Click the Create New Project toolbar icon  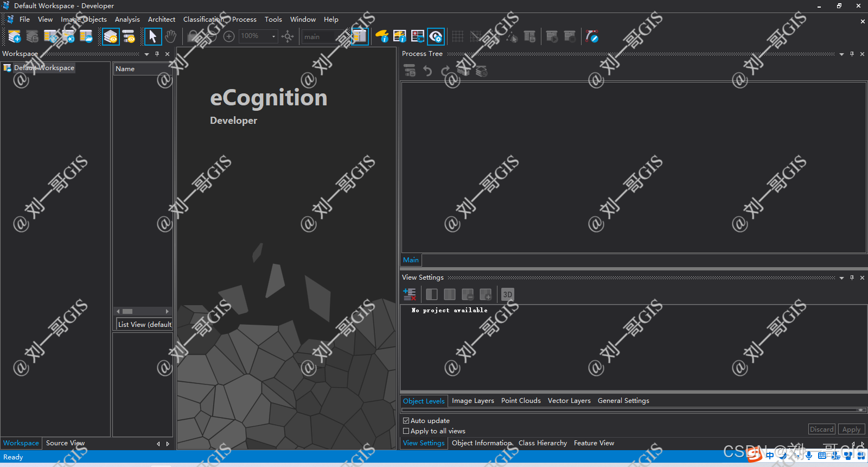(x=15, y=36)
